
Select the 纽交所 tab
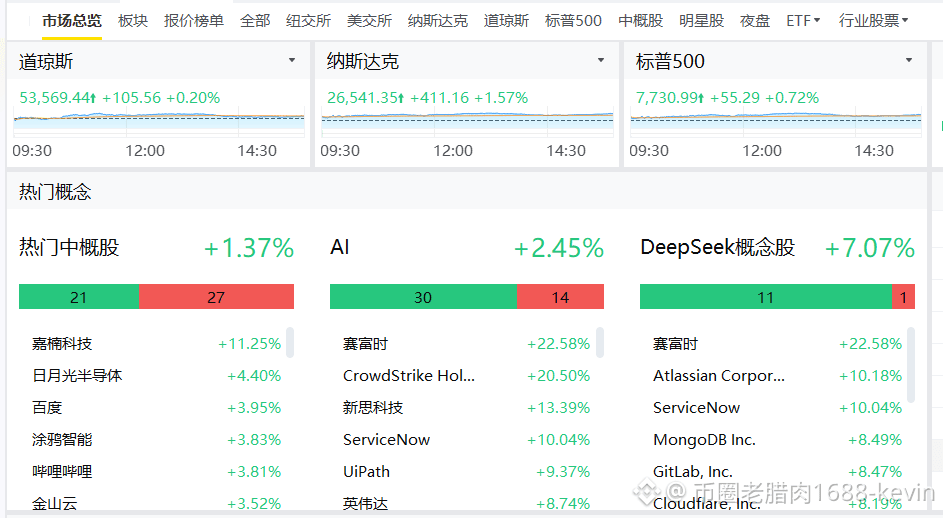309,21
